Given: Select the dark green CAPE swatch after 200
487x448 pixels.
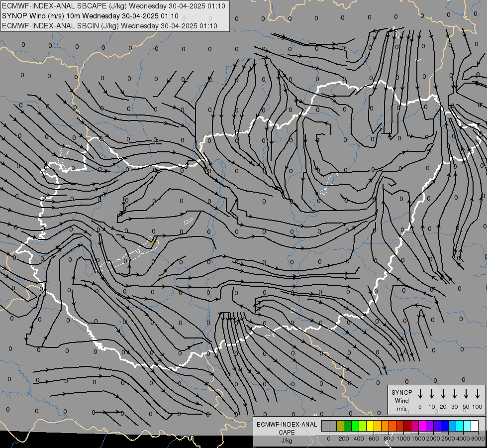Looking at the screenshot, I should coord(348,426).
